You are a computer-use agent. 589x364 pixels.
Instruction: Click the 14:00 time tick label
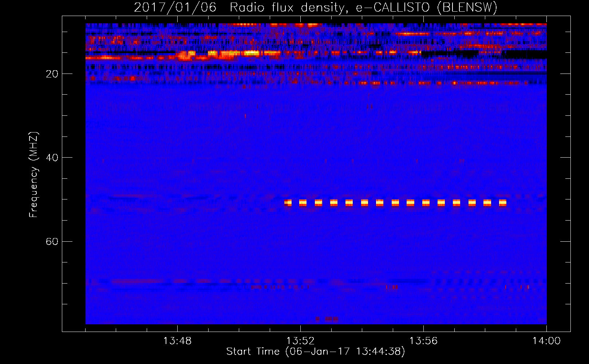point(546,341)
